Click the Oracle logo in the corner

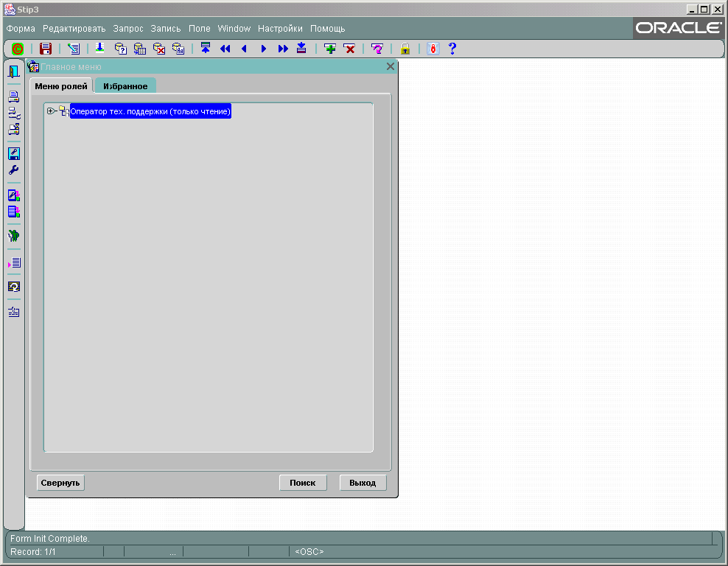(x=679, y=28)
